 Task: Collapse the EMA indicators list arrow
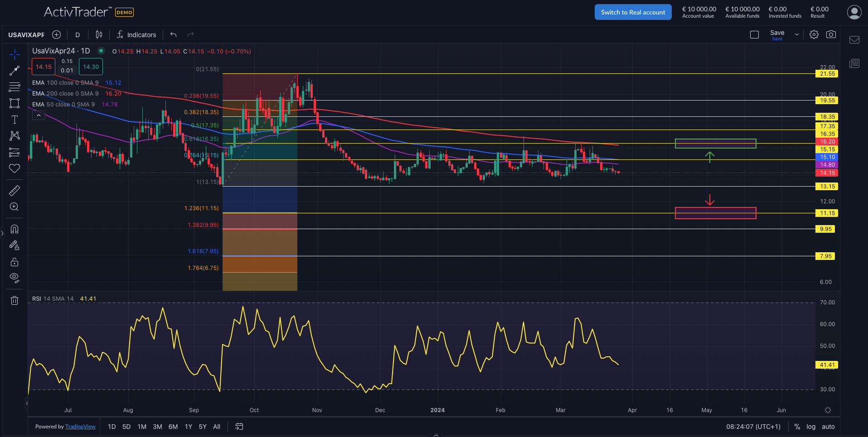click(39, 115)
